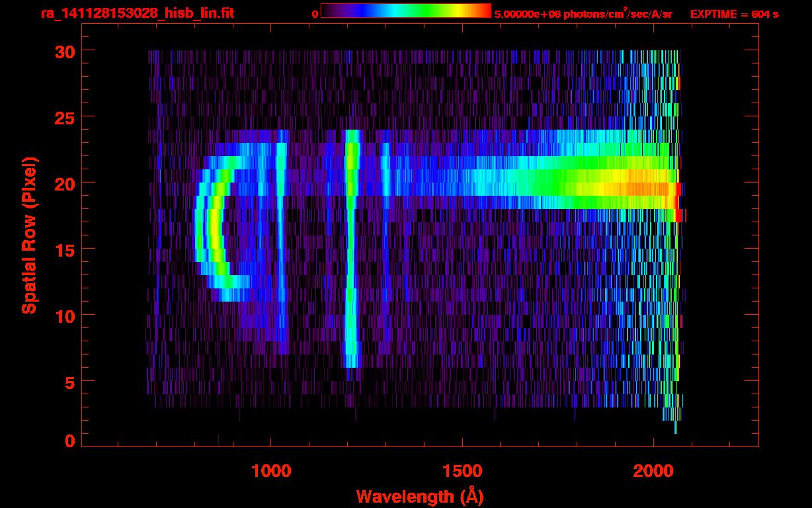Click the 1500 wavelength tick label

pos(462,471)
